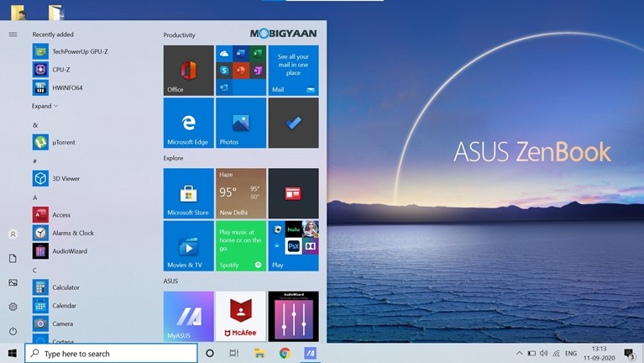Open Alarms & Clock app
644x363 pixels.
63,233
